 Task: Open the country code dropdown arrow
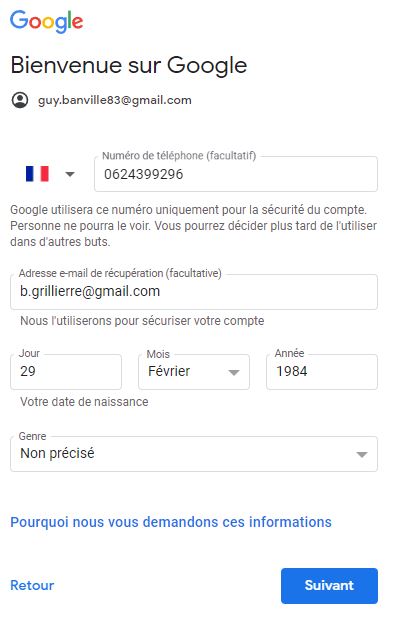(70, 174)
